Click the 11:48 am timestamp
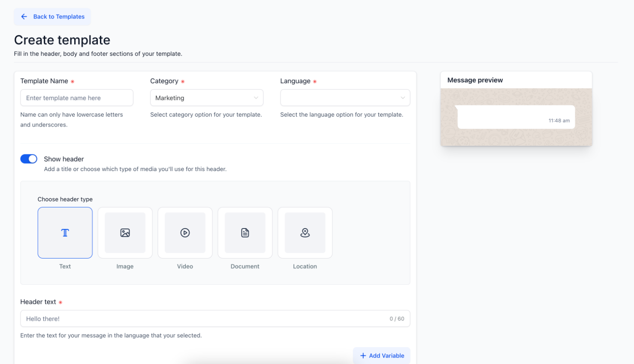Viewport: 634px width, 364px height. click(x=559, y=120)
